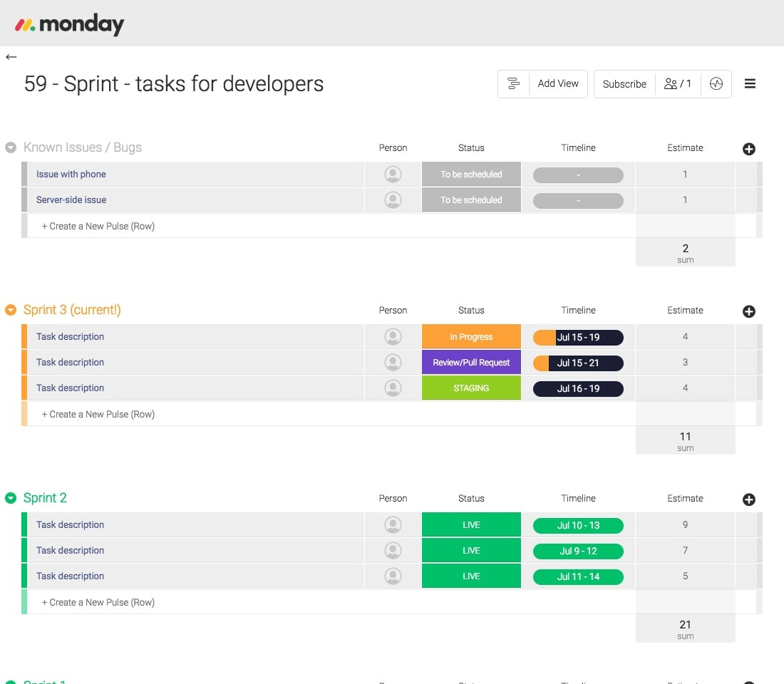Image resolution: width=784 pixels, height=684 pixels.
Task: Click the monday logo
Action: click(70, 24)
